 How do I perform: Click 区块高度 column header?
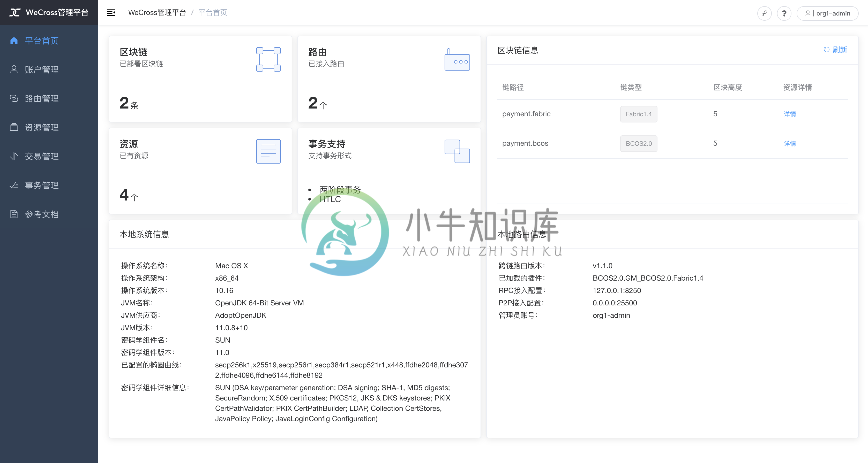[x=728, y=88]
